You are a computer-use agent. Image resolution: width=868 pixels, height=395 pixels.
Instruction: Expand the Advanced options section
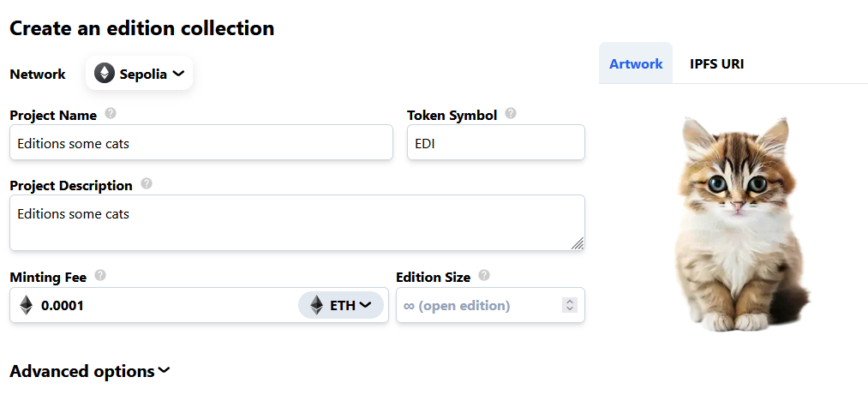click(x=90, y=371)
